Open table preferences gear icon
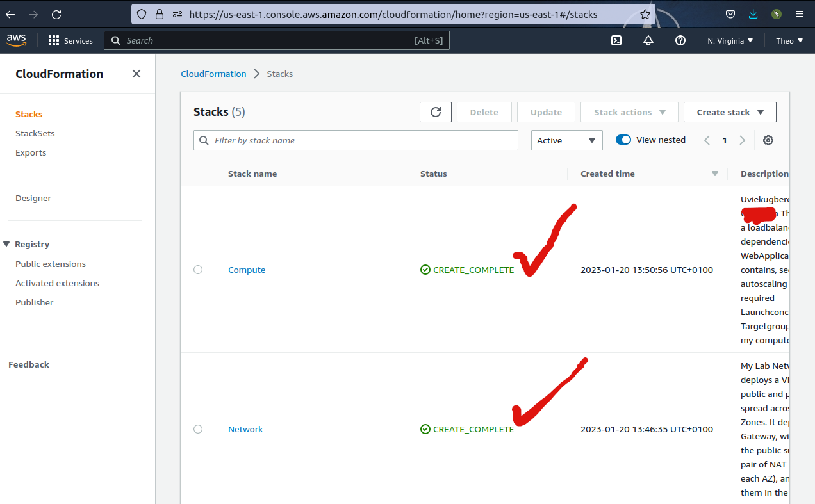Screen dimensions: 815x504 click(x=768, y=140)
